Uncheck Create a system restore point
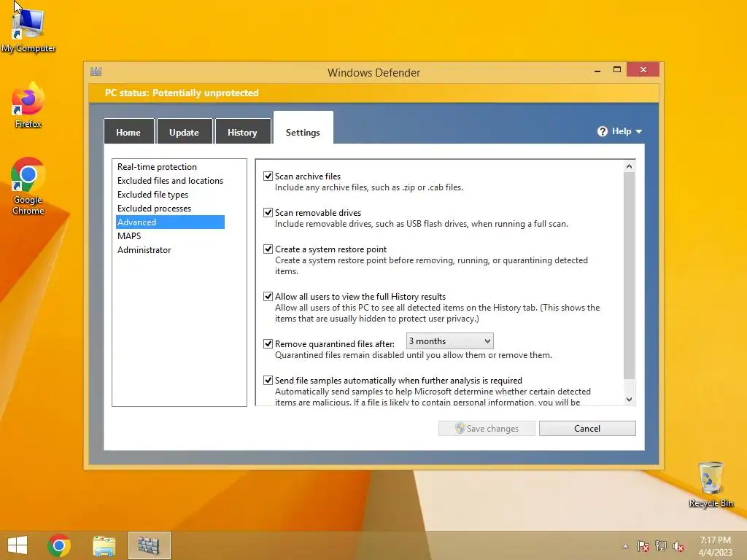The height and width of the screenshot is (560, 747). click(x=268, y=249)
